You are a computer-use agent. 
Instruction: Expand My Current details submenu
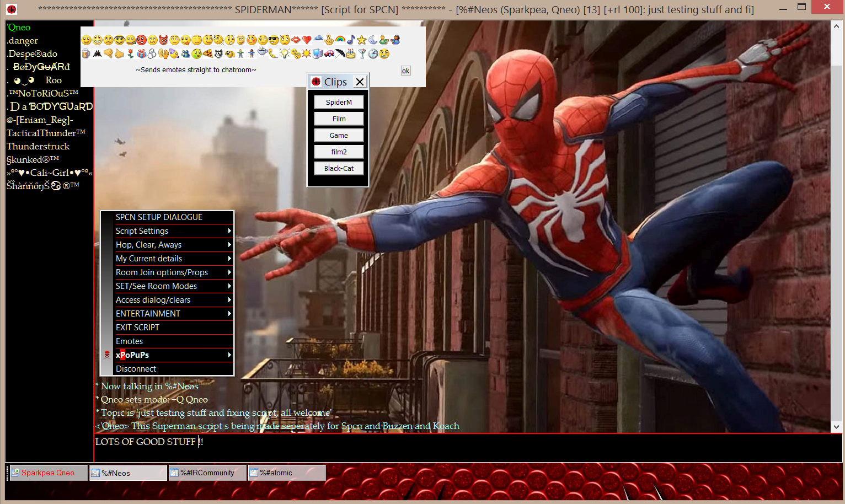tap(173, 259)
